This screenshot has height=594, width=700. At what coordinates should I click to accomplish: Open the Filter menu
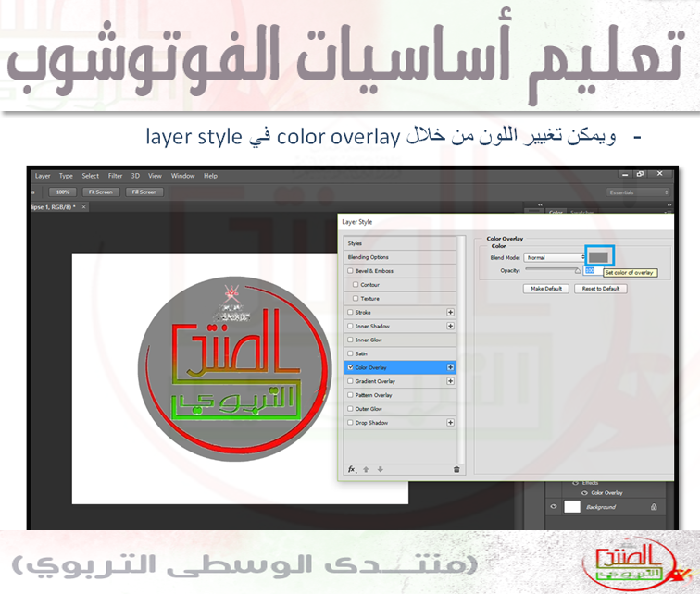(x=115, y=176)
